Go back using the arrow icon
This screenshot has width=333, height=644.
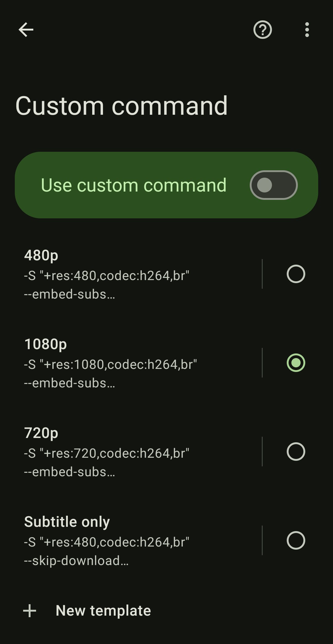coord(26,30)
